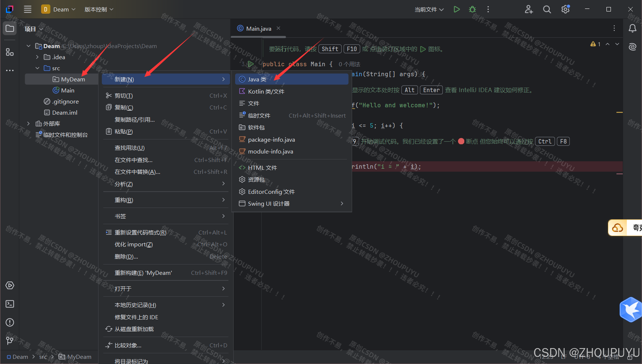Click the src breadcrumb in status bar

pos(43,357)
